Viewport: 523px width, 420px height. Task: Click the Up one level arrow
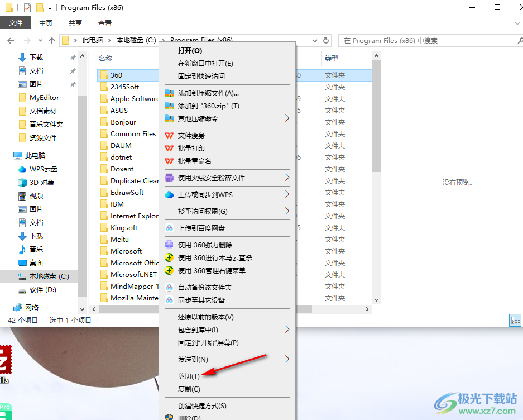(52, 41)
